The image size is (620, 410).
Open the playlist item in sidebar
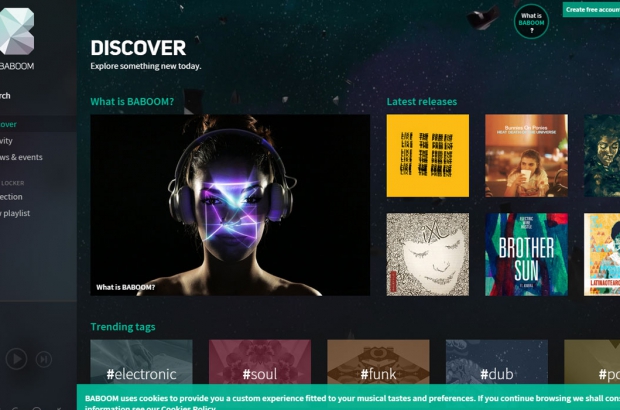point(15,213)
